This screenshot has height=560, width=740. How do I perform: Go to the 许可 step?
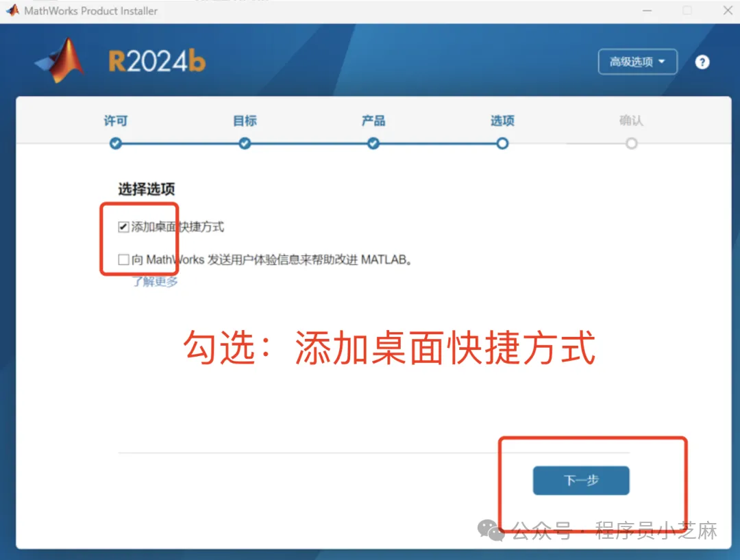tap(116, 120)
